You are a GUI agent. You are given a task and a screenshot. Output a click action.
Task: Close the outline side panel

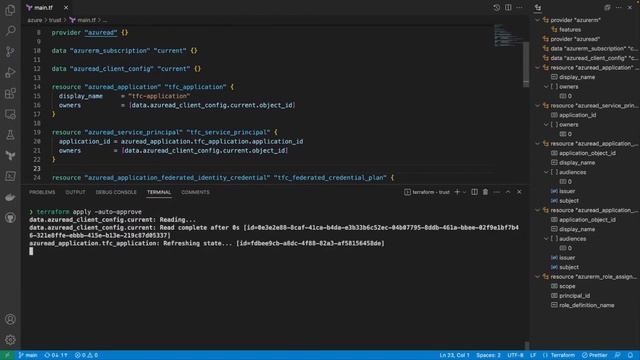click(x=630, y=7)
